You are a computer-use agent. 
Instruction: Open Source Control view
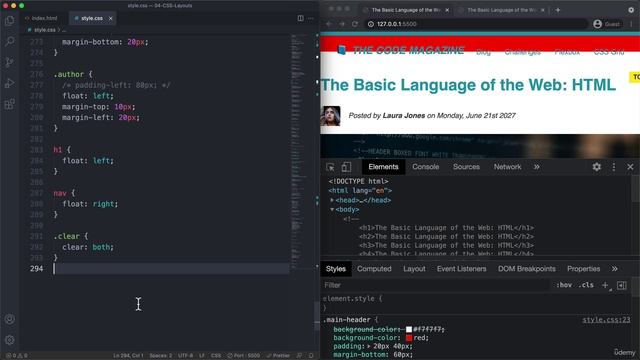point(10,62)
